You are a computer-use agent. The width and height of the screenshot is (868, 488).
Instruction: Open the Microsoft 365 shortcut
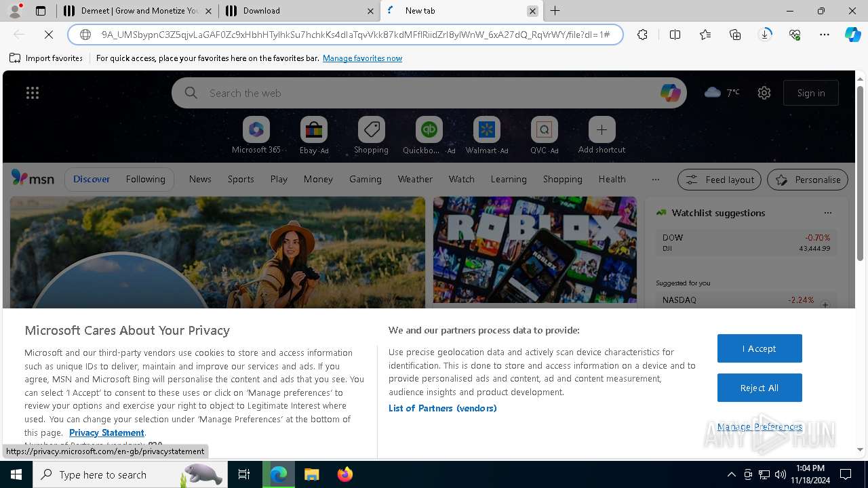(x=256, y=136)
